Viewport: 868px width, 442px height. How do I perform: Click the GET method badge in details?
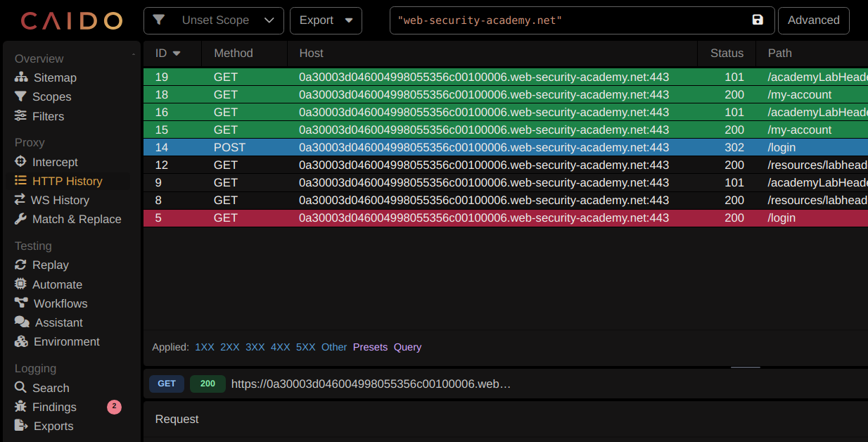(x=167, y=384)
